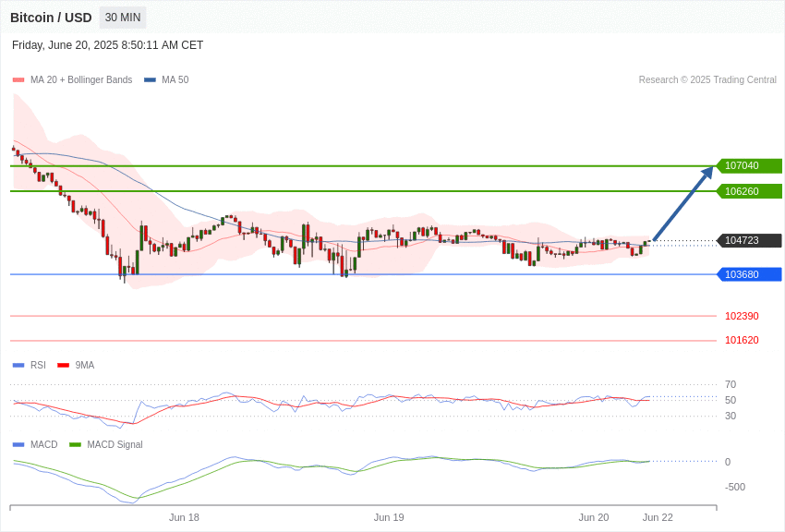Viewport: 785px width, 532px height.
Task: Click the RSI legend label
Action: coord(38,366)
